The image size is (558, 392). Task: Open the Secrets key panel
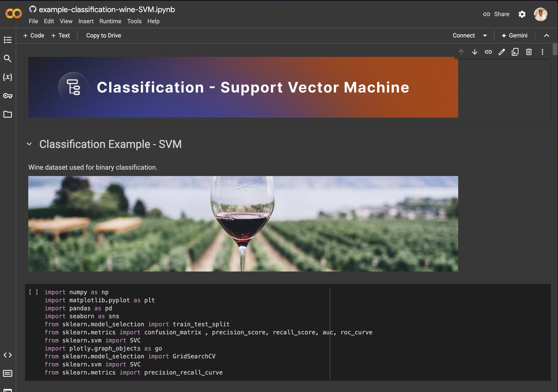(7, 96)
